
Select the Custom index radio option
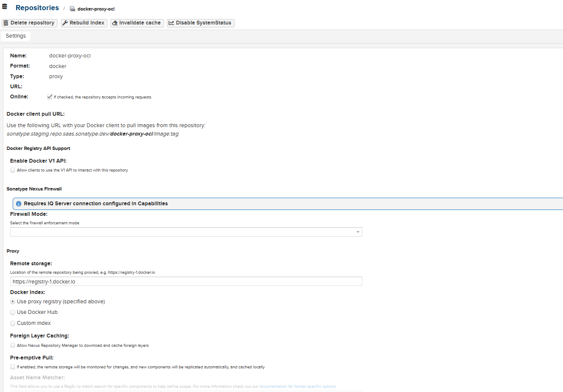pyautogui.click(x=13, y=323)
